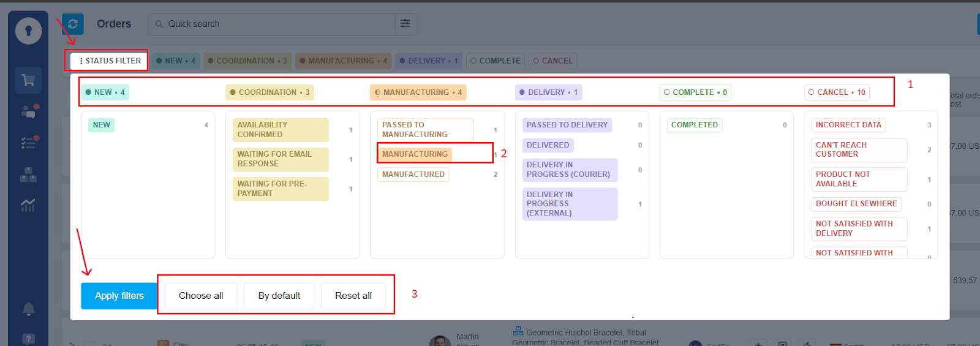Image resolution: width=980 pixels, height=346 pixels.
Task: Toggle AVAILABILITY CONFIRMED status
Action: (281, 130)
